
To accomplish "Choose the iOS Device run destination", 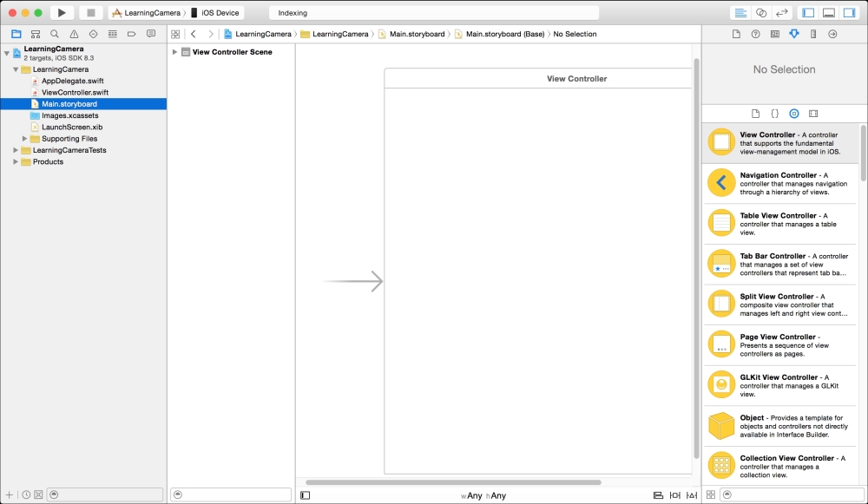I will [x=215, y=13].
